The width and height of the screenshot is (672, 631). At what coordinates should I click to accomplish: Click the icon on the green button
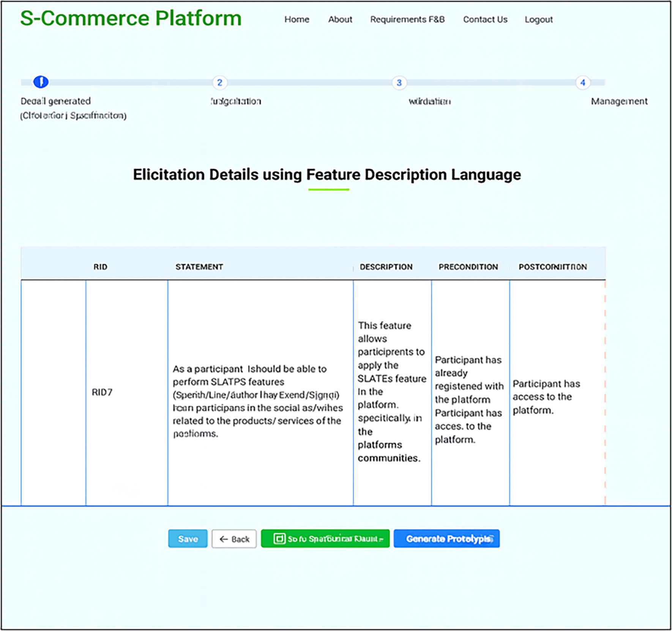[x=279, y=539]
